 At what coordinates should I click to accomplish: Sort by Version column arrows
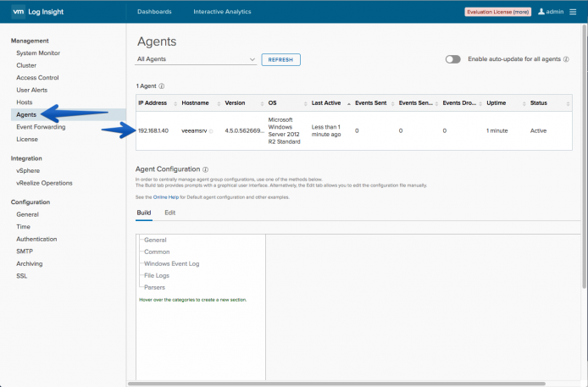(x=262, y=103)
